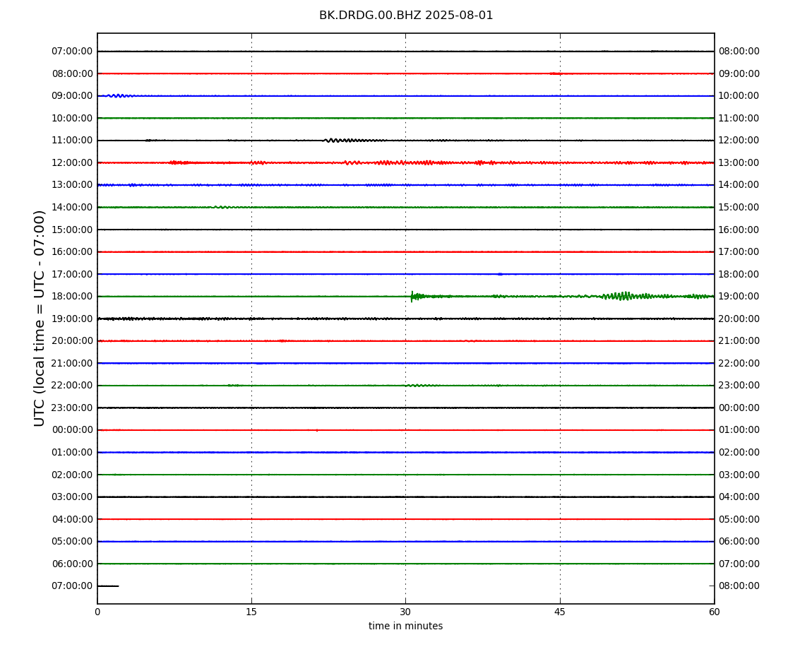Click the right label 09:00:00
The width and height of the screenshot is (812, 671).
pyautogui.click(x=739, y=73)
